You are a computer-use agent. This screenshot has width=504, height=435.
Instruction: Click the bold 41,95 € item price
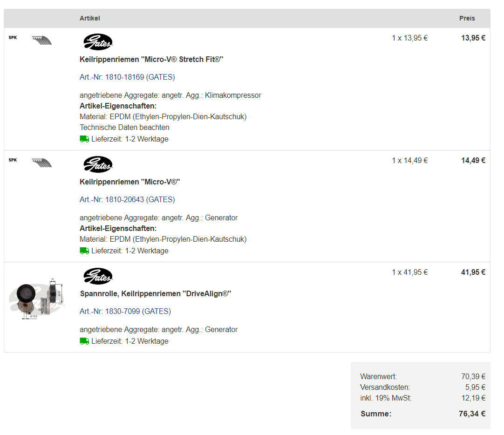pos(473,272)
